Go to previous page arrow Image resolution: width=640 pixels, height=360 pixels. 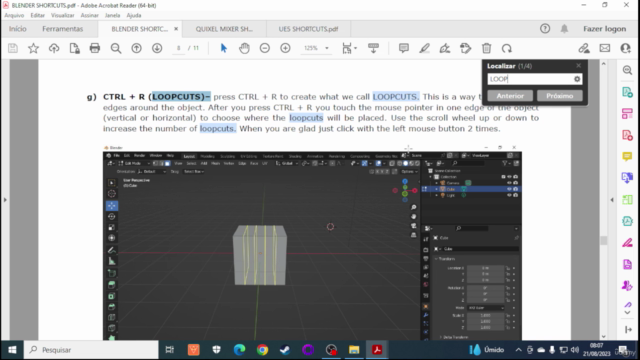click(x=136, y=48)
